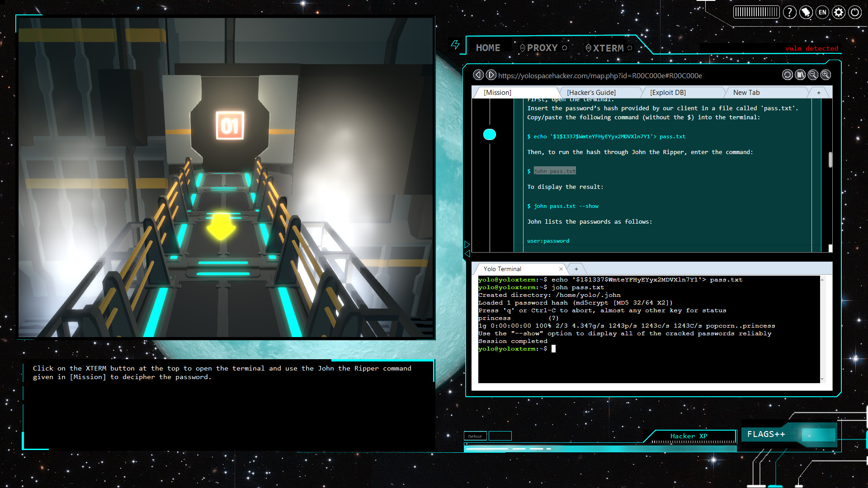The width and height of the screenshot is (868, 488).
Task: Open a new terminal tab with the + button
Action: 576,268
